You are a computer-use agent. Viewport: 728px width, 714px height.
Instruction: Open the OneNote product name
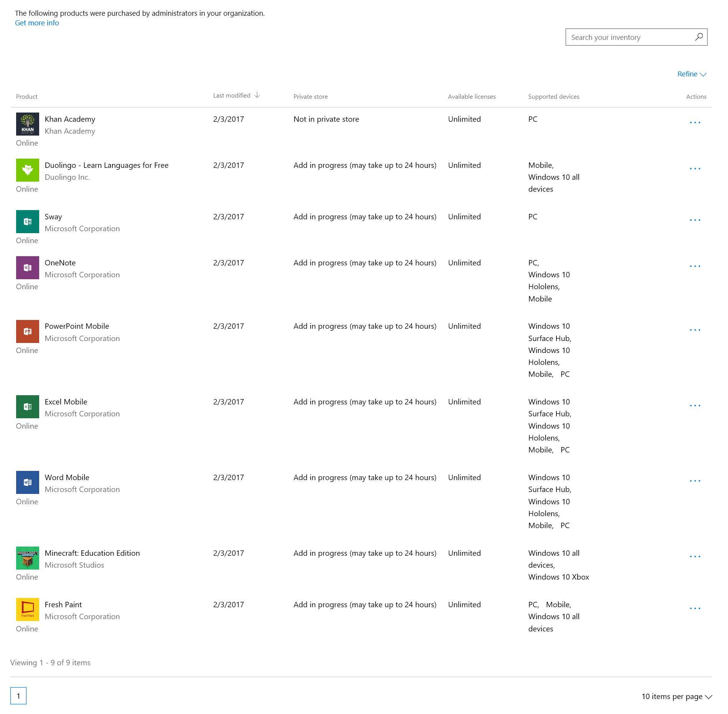coord(60,263)
